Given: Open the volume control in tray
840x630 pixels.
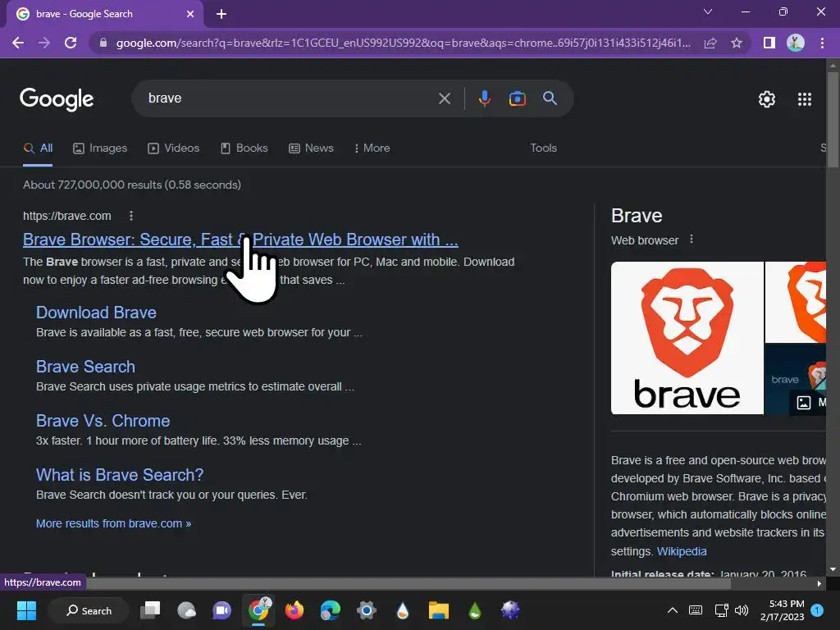Looking at the screenshot, I should [742, 610].
